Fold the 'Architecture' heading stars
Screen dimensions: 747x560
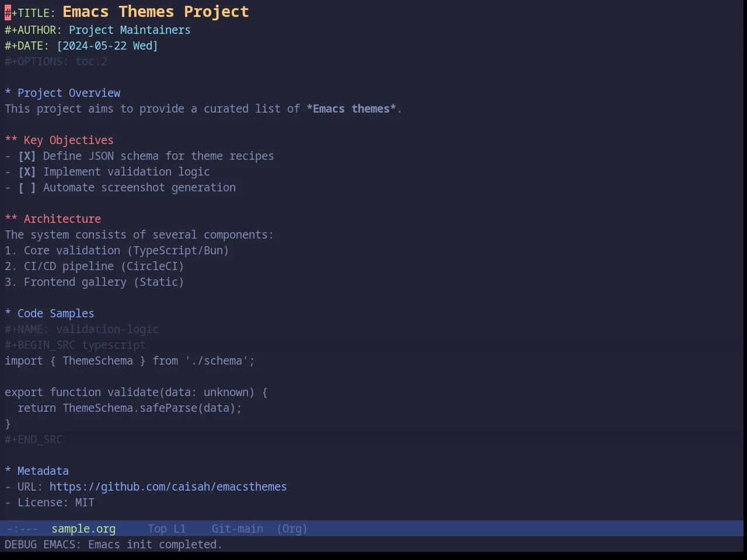[11, 219]
